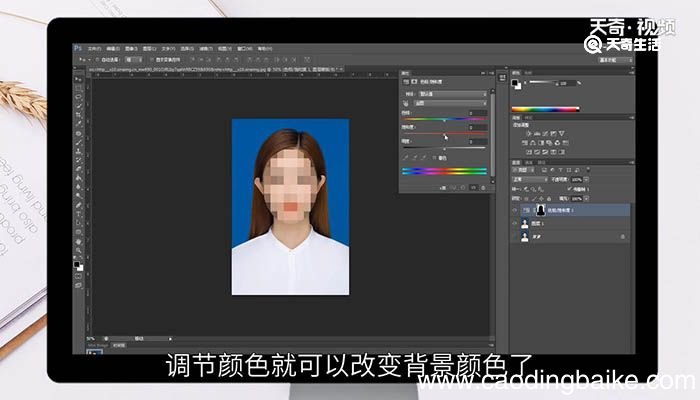Open the Fill slider arrow

pyautogui.click(x=586, y=199)
